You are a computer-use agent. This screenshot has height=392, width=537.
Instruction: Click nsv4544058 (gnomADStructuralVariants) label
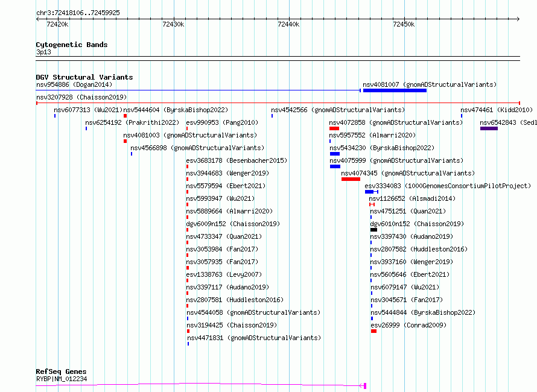(253, 312)
